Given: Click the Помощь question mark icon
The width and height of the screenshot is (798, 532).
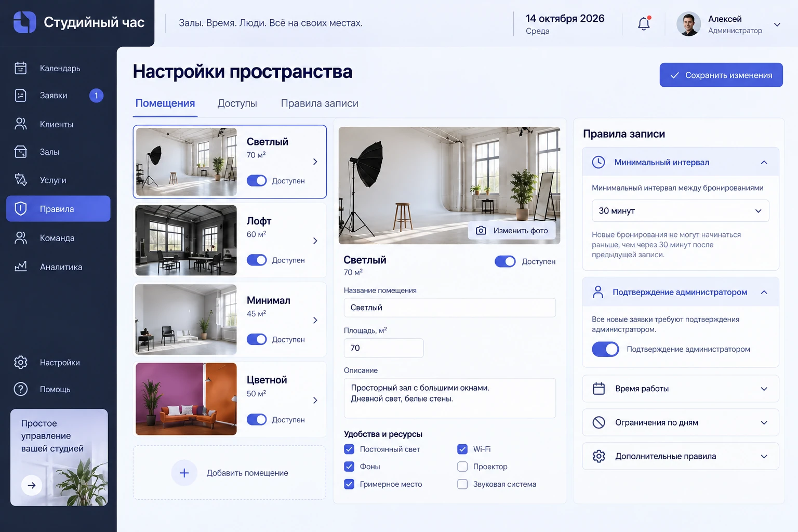Looking at the screenshot, I should coord(21,389).
